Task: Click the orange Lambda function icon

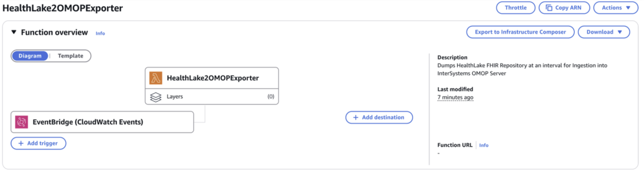Action: click(x=156, y=78)
